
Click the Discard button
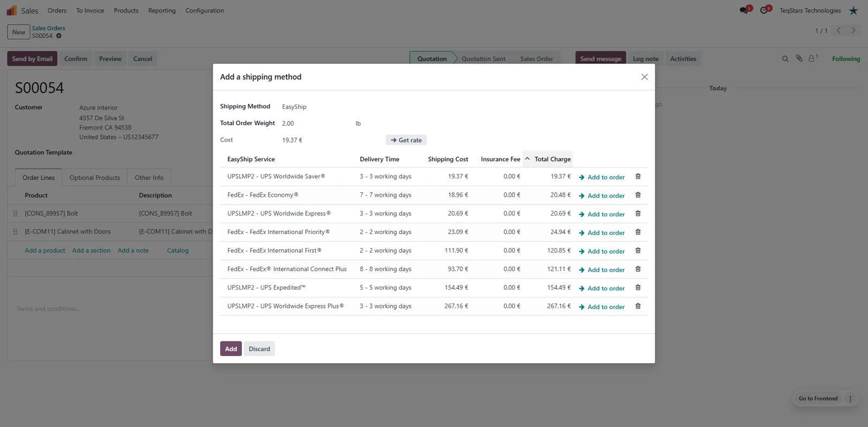pyautogui.click(x=259, y=349)
